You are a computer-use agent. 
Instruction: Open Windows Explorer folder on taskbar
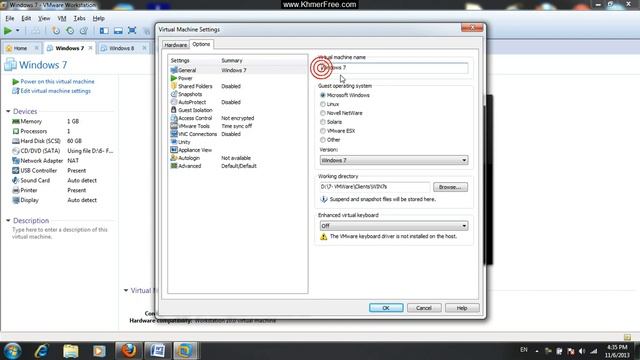click(x=71, y=351)
